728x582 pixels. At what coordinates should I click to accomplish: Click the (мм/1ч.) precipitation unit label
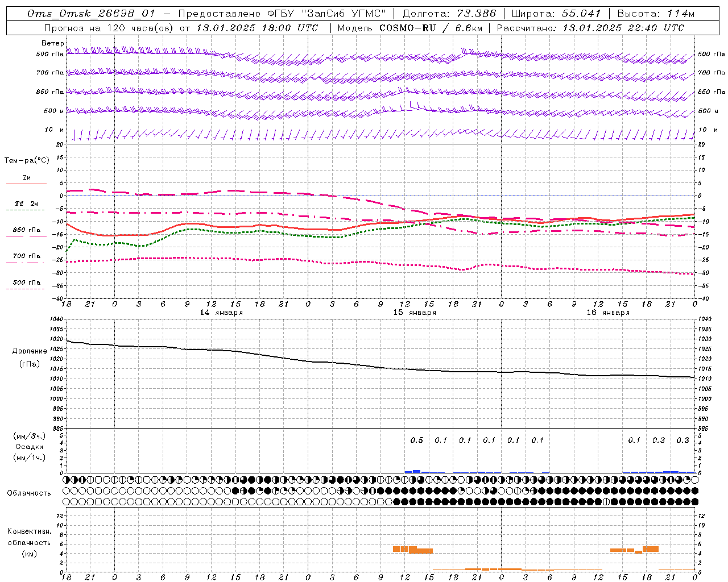coord(30,458)
